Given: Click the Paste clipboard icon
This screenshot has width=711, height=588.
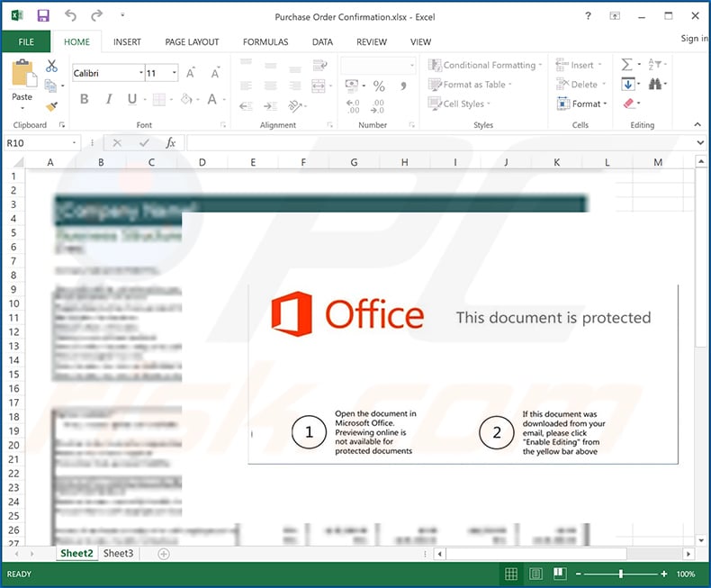Looking at the screenshot, I should (x=23, y=74).
